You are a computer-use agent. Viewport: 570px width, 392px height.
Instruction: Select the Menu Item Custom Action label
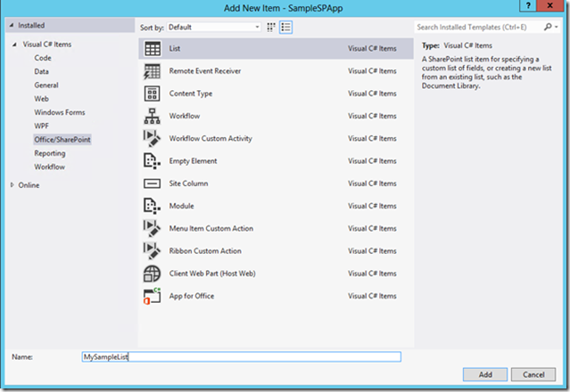click(211, 229)
